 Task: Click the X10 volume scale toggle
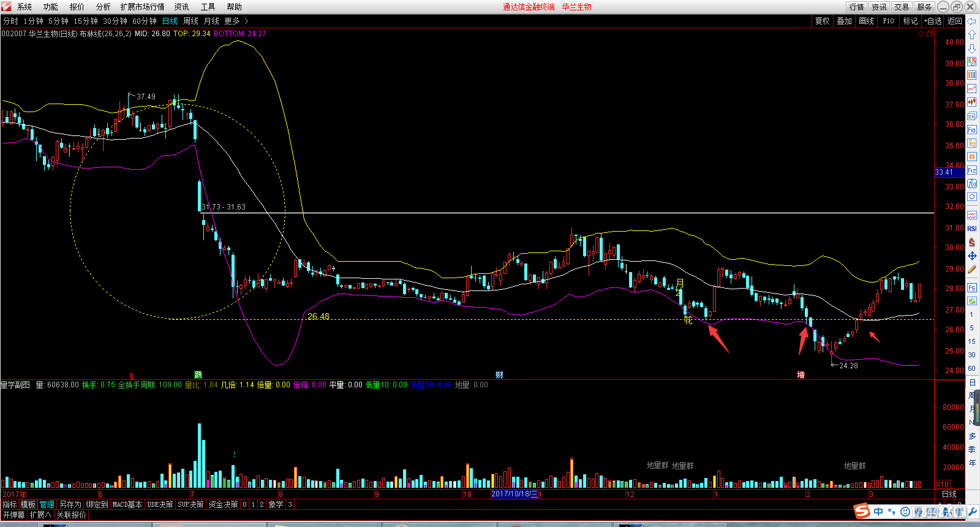point(942,484)
